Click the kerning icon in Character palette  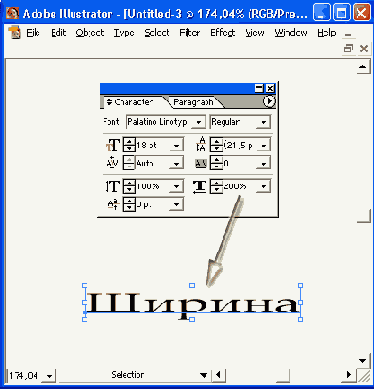112,162
